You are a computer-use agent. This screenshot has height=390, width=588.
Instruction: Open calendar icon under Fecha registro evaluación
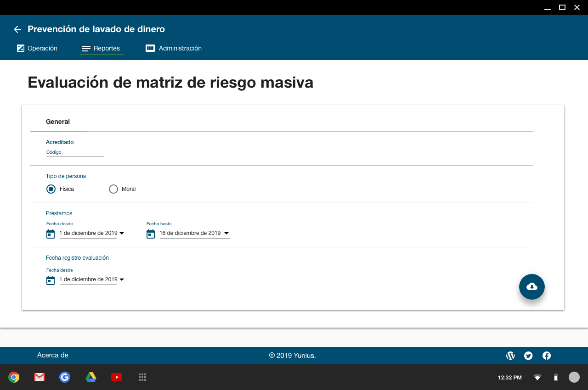click(51, 280)
